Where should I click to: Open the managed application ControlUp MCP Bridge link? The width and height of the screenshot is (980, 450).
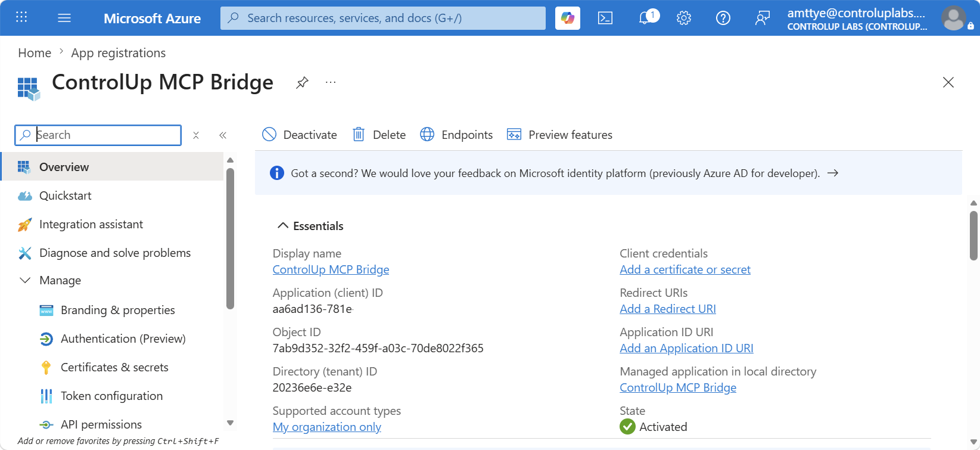click(x=678, y=387)
